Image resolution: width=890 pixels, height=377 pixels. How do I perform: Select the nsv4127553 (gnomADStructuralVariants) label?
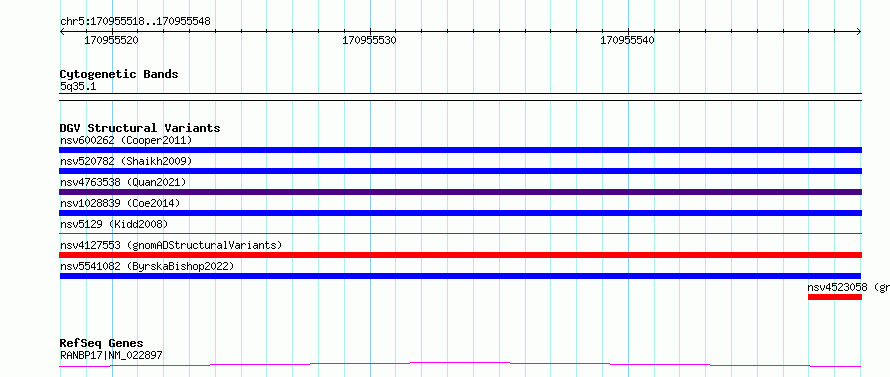pos(171,245)
